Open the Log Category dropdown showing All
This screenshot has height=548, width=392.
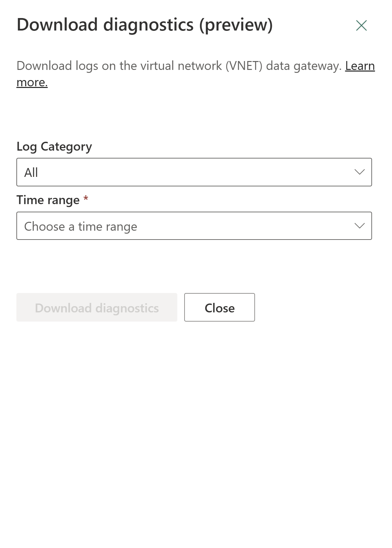click(x=194, y=172)
